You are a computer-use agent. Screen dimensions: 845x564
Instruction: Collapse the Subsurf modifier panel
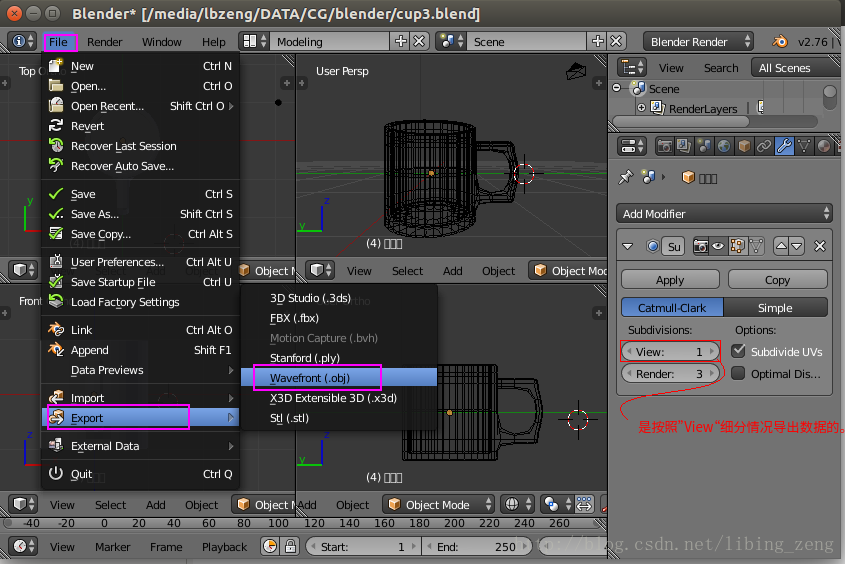[x=627, y=247]
